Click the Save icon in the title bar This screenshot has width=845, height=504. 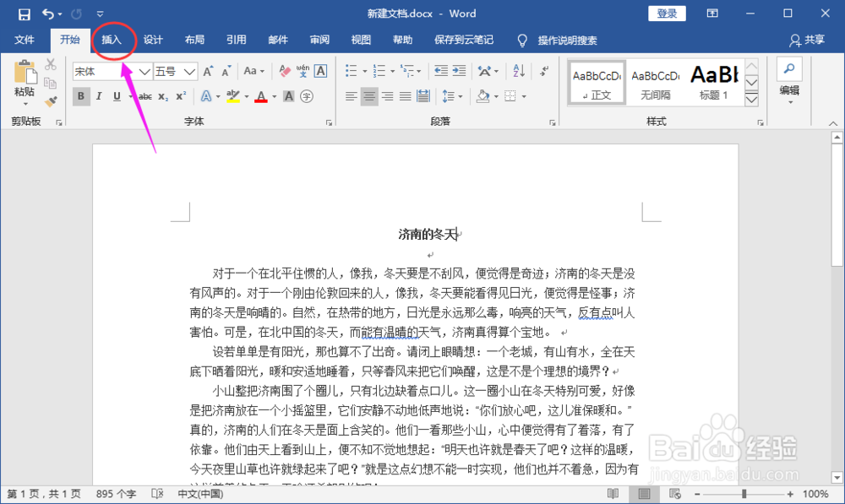25,14
